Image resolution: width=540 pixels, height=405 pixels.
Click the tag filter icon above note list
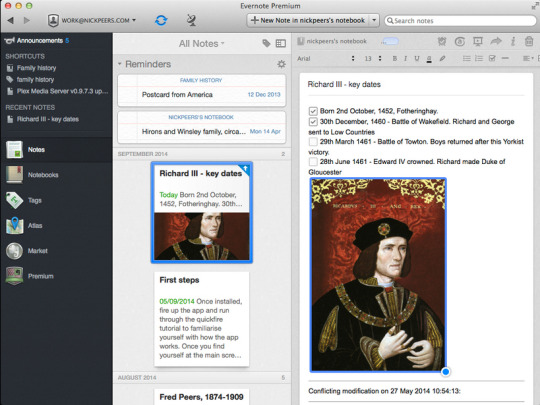266,43
